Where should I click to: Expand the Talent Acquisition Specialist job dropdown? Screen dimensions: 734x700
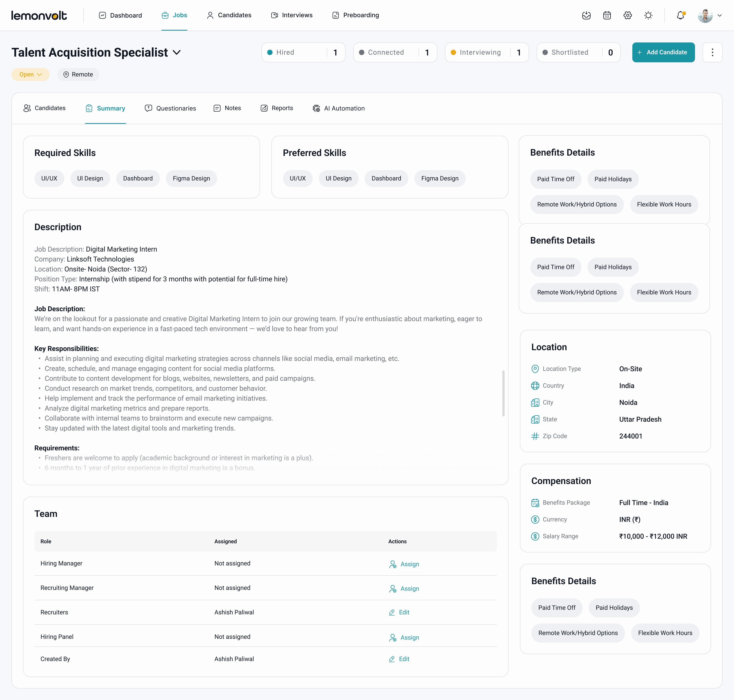[x=177, y=53]
